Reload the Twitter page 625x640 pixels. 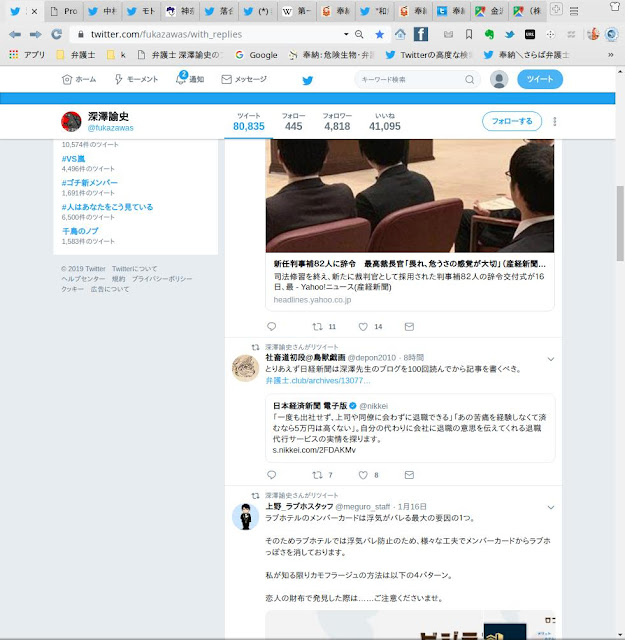(56, 34)
